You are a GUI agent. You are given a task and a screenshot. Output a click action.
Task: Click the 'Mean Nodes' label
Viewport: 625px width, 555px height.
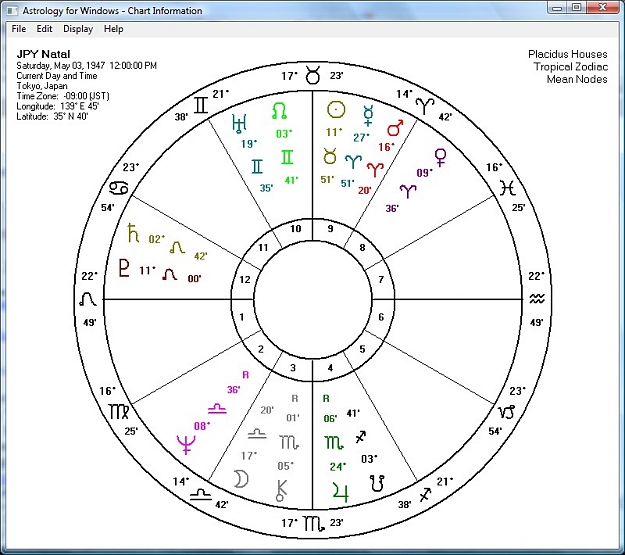point(577,79)
